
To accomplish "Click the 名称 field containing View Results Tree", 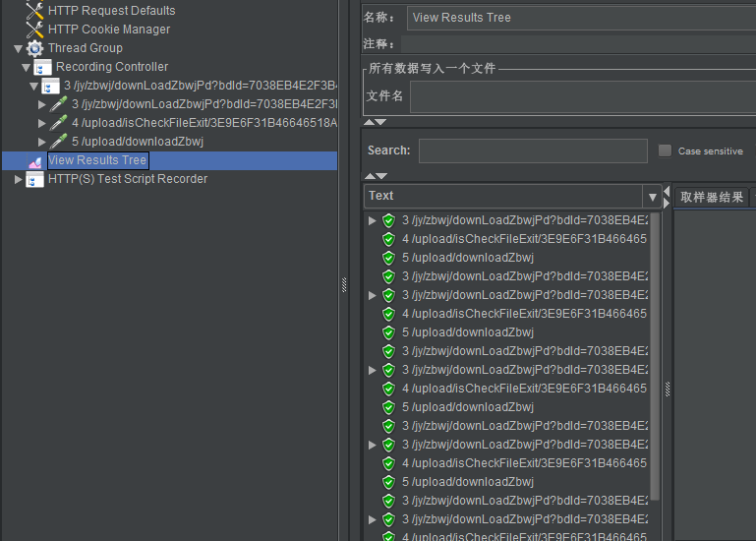I will [581, 18].
